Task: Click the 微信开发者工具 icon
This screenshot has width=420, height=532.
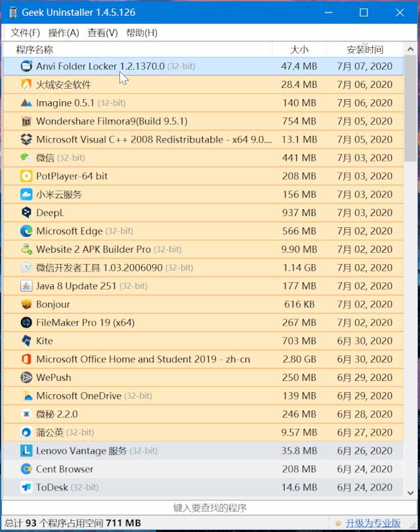Action: pyautogui.click(x=26, y=267)
